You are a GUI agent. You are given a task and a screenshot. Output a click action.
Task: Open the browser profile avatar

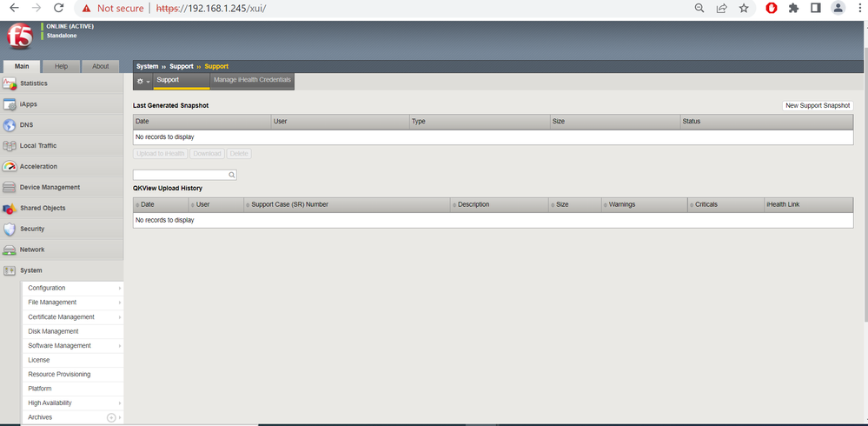point(838,9)
